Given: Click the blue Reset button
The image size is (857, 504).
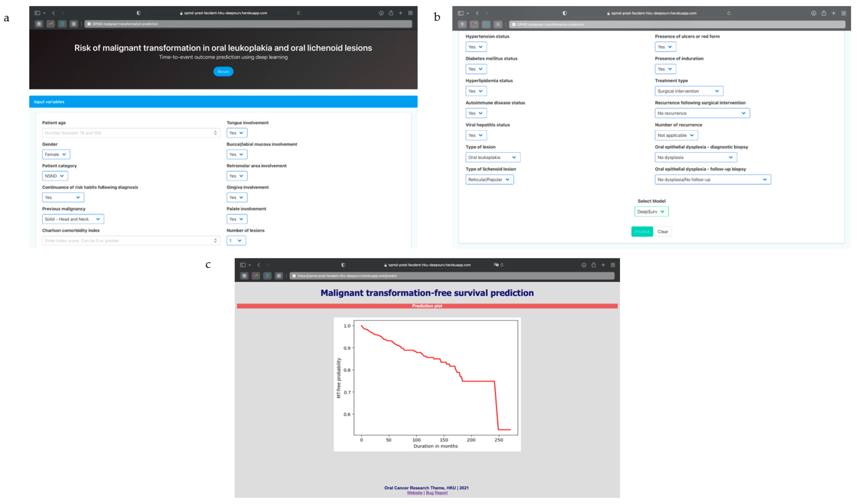Looking at the screenshot, I should click(x=223, y=72).
